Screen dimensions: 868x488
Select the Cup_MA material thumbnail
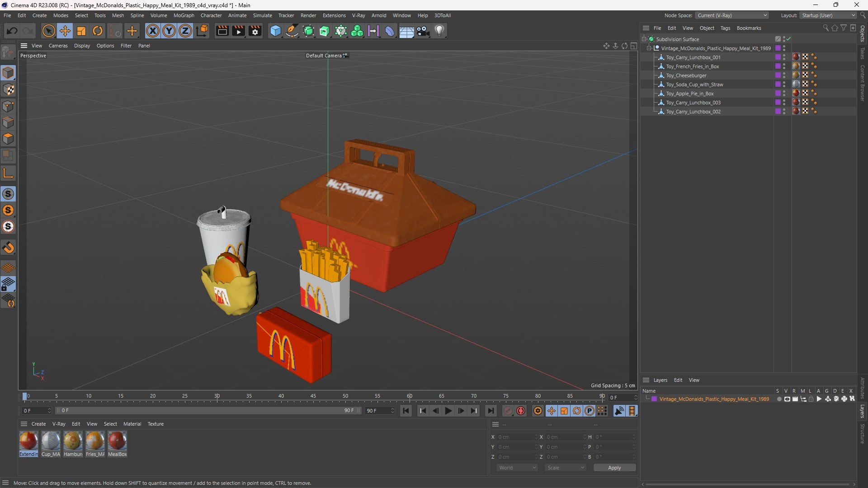51,441
